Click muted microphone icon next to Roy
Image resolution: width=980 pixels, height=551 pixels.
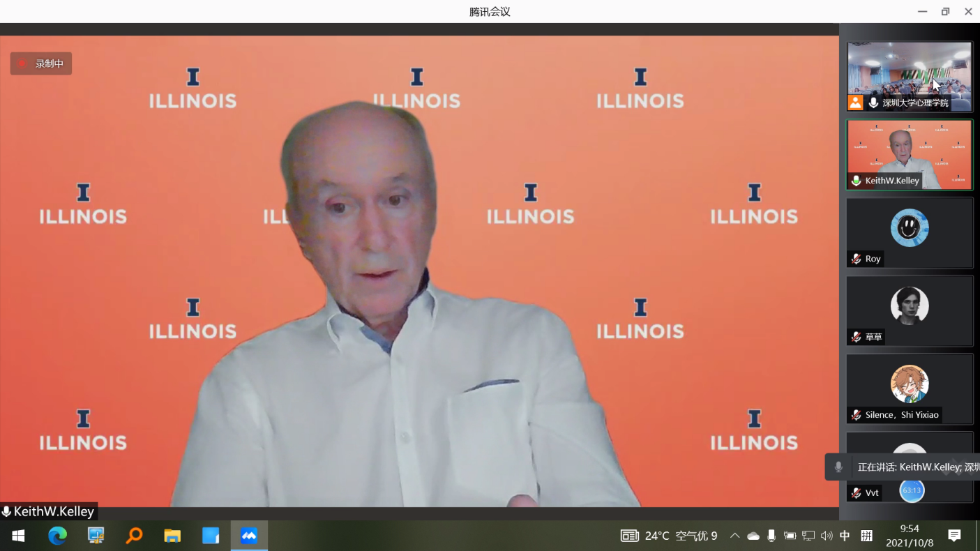coord(856,259)
